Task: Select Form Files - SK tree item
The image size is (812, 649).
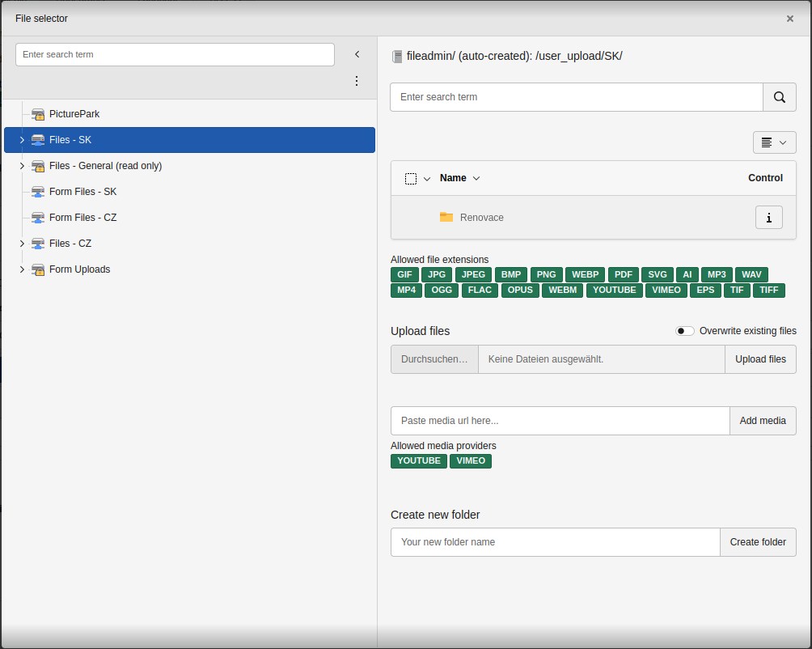Action: pos(82,192)
